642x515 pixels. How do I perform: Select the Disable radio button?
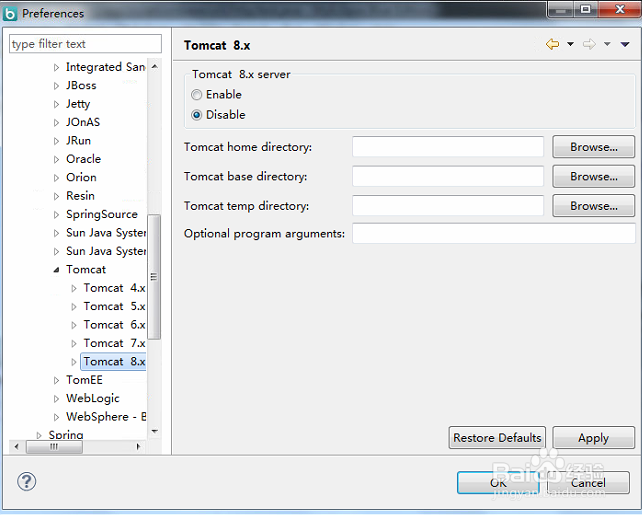click(x=197, y=115)
